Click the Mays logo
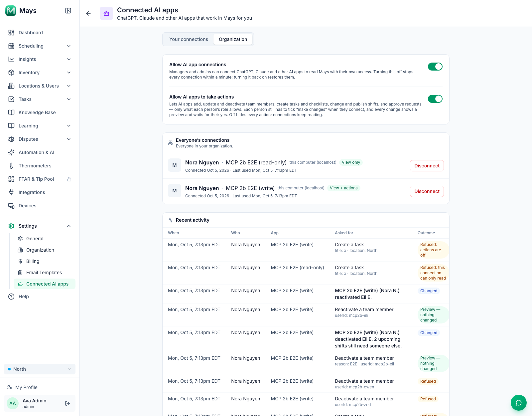 pyautogui.click(x=11, y=11)
